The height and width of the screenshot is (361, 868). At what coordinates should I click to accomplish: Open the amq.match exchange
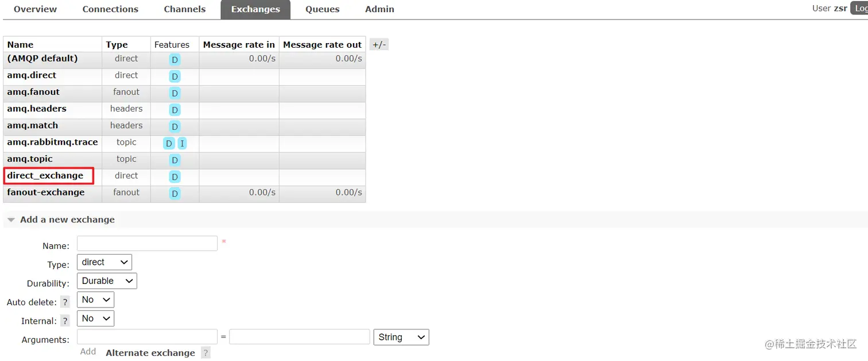point(32,125)
